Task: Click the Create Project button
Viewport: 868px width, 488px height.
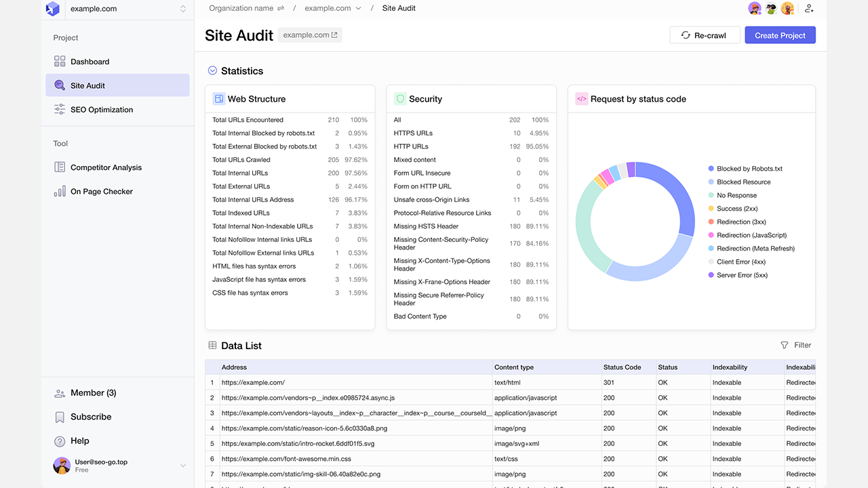Action: click(x=780, y=35)
